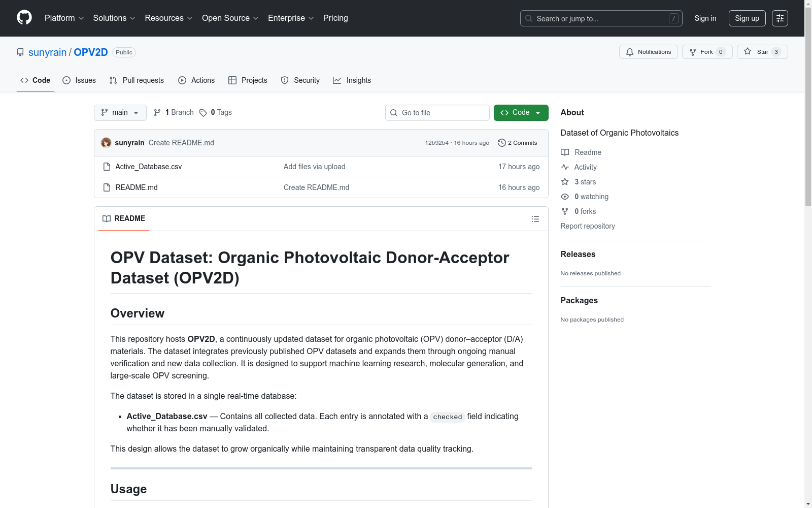Open the 'Add files via upload' commit message
812x508 pixels.
coord(314,167)
